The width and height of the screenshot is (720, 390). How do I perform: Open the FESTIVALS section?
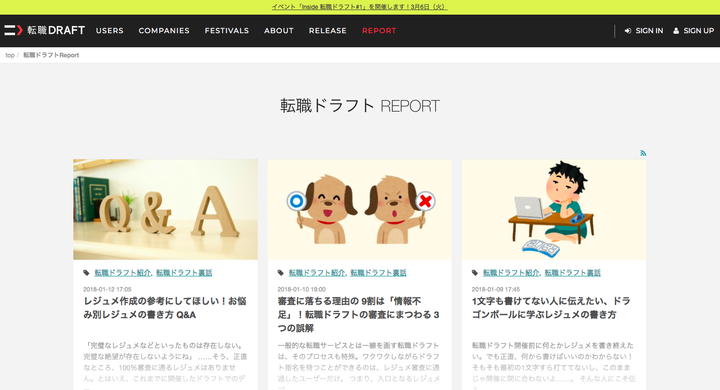227,31
